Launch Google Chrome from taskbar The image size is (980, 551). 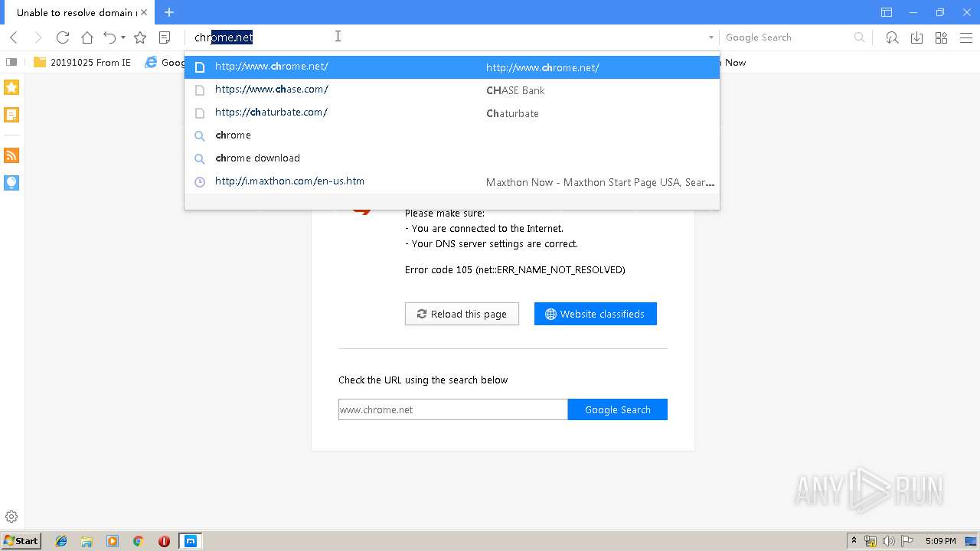pos(138,541)
